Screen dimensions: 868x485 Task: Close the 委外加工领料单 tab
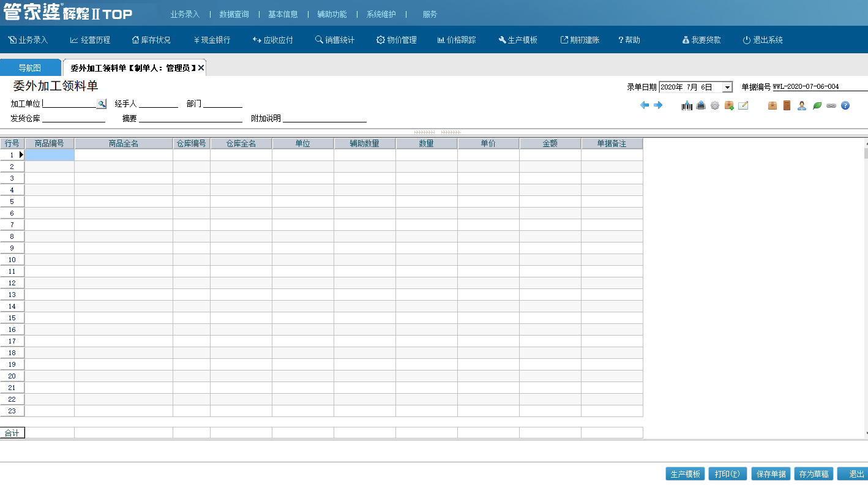pyautogui.click(x=201, y=68)
